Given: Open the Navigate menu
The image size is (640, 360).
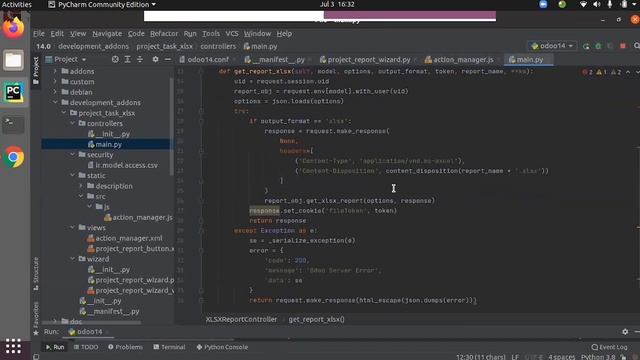Looking at the screenshot, I should point(107,33).
